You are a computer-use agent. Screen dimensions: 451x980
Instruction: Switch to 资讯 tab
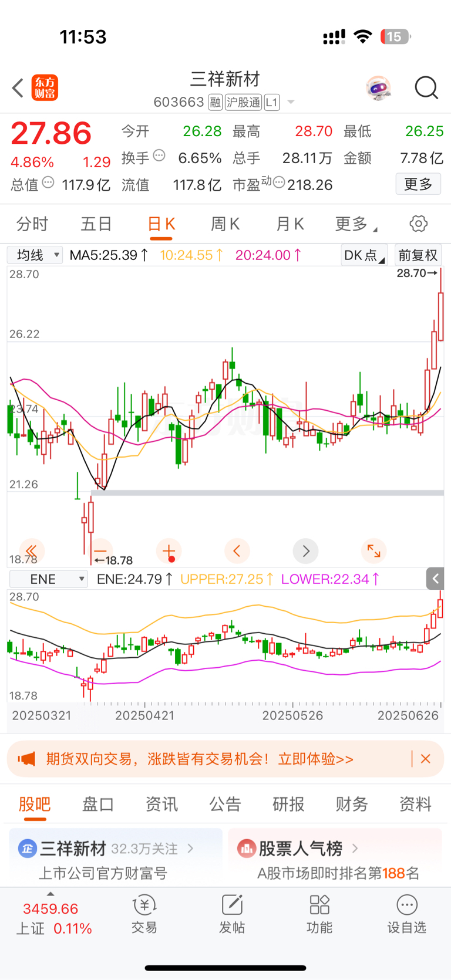point(161,804)
